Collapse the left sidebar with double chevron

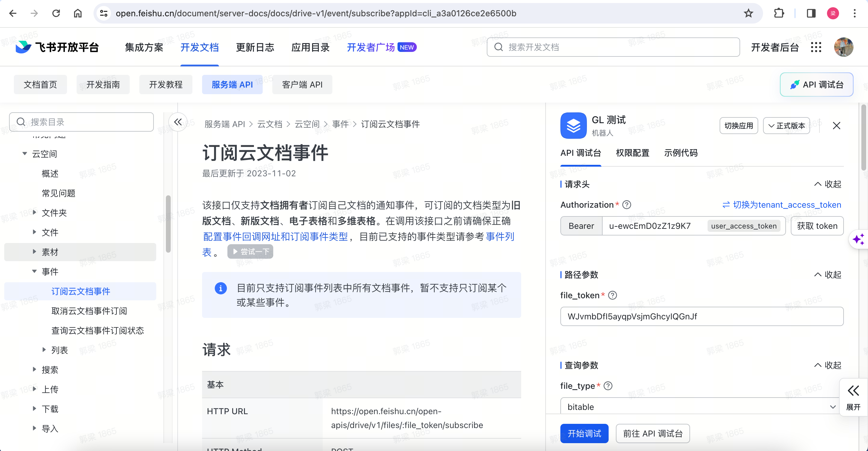(178, 122)
